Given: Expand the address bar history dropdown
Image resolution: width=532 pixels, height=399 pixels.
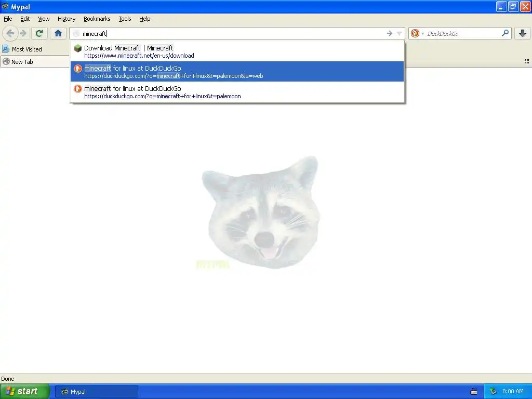Looking at the screenshot, I should pos(399,33).
